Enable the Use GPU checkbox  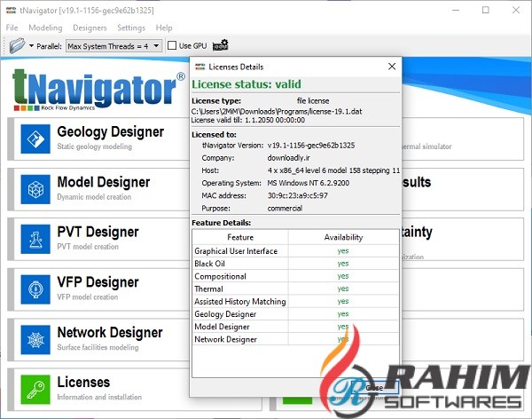172,45
